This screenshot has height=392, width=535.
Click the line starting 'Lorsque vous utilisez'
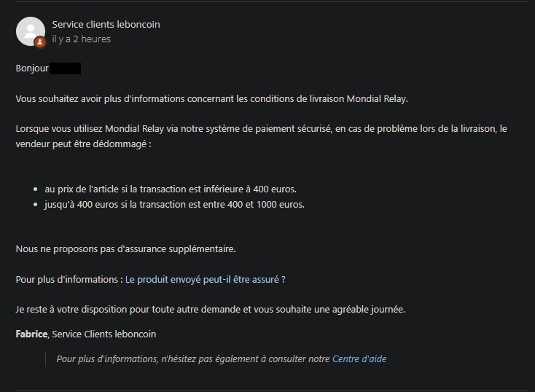[x=261, y=128]
